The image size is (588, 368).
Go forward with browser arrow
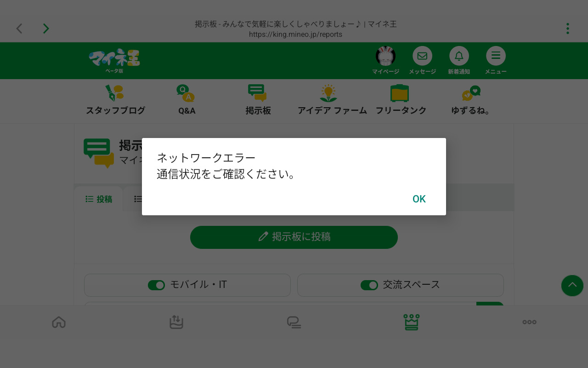click(46, 29)
